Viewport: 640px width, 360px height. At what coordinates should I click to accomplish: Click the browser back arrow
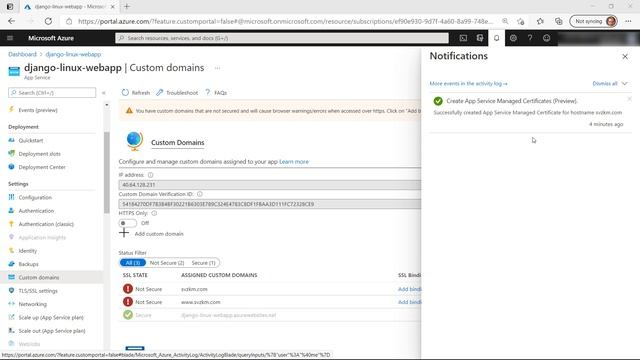pyautogui.click(x=11, y=21)
